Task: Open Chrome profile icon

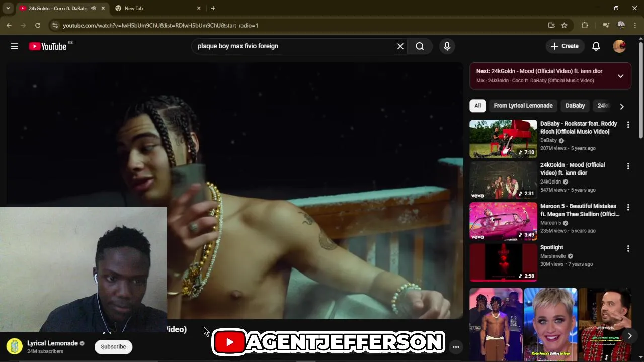Action: tap(621, 25)
